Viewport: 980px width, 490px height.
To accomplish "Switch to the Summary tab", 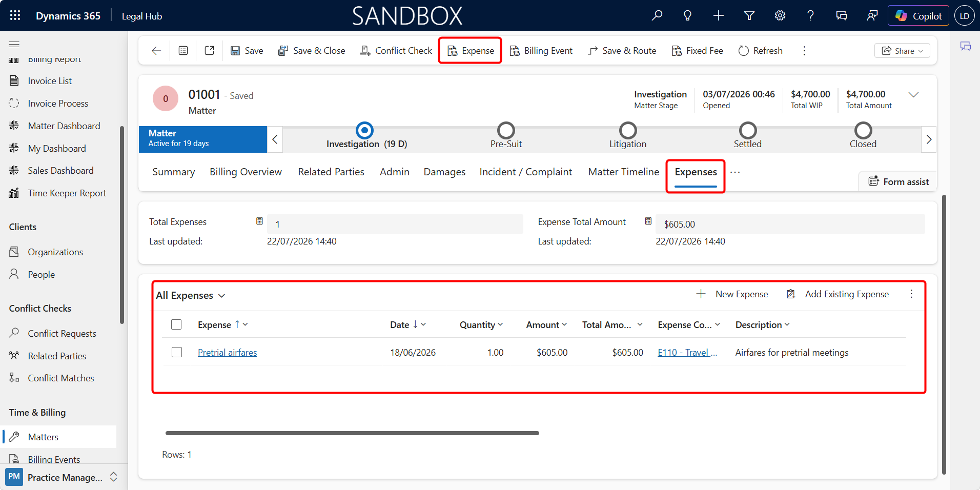I will pyautogui.click(x=174, y=172).
